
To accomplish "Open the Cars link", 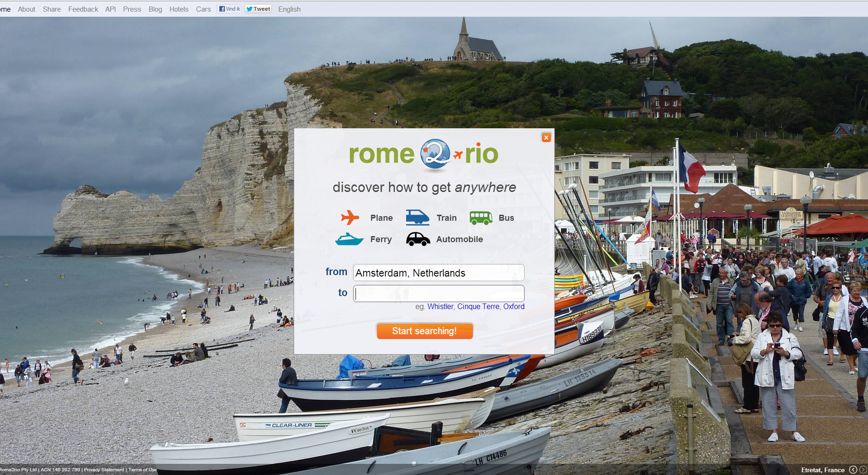I will click(204, 9).
